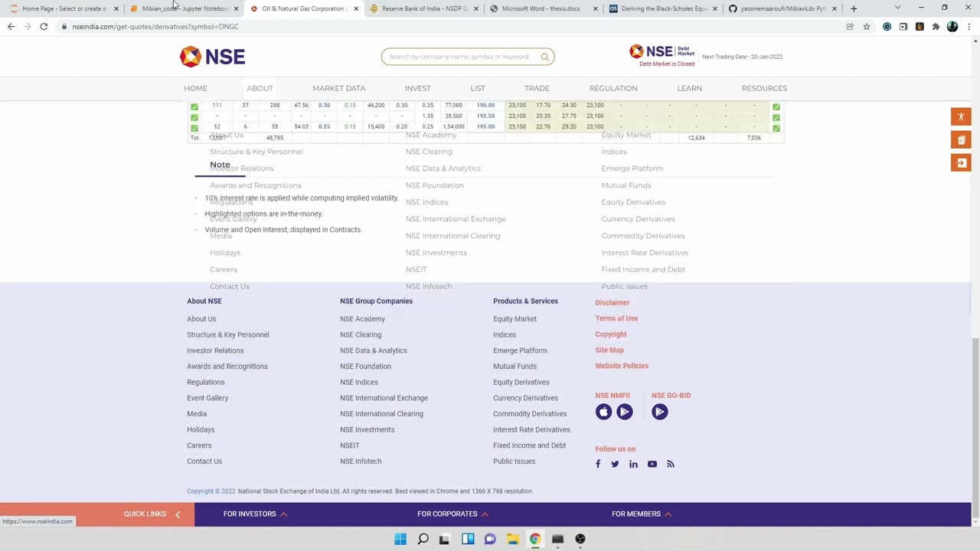
Task: Open the Contact Us footer link
Action: point(204,461)
